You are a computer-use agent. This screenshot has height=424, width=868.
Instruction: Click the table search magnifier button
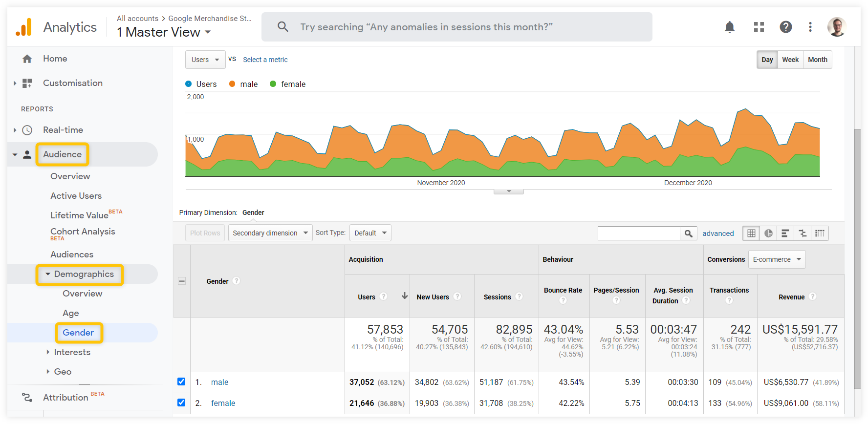click(688, 233)
